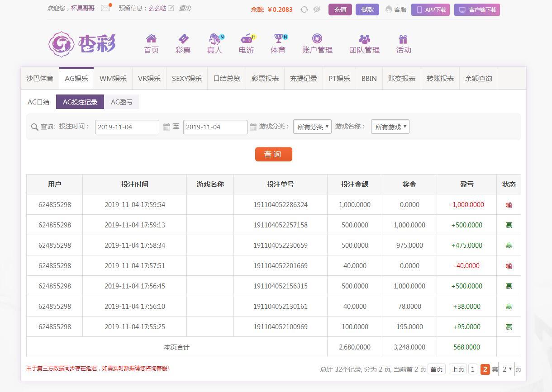Screen dimensions: 552x392
Task: Open 活动 gift icon
Action: 403,39
